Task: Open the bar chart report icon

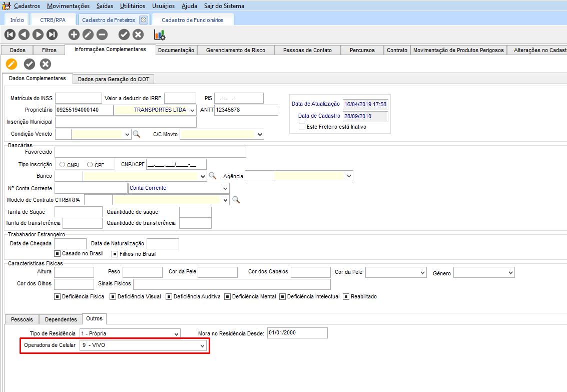Action: [x=160, y=35]
